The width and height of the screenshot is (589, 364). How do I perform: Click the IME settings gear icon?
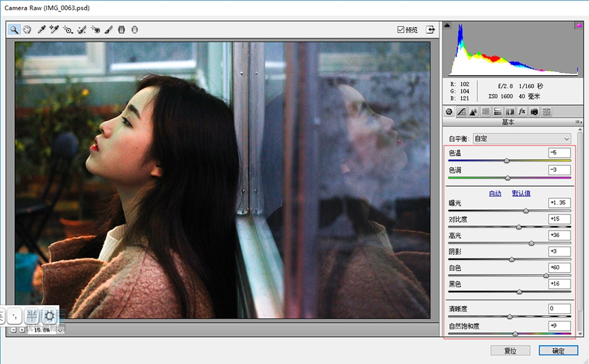[x=49, y=315]
